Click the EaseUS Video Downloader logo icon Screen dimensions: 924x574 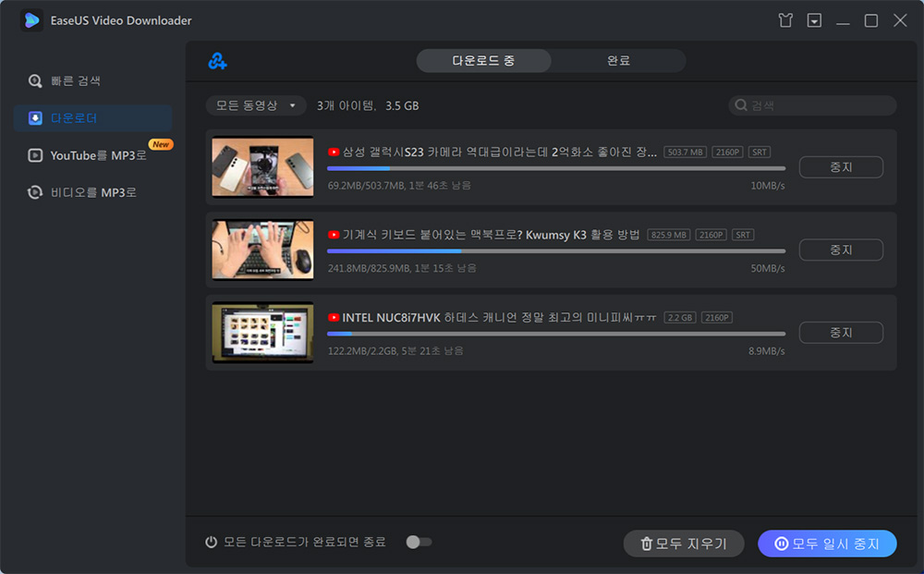(x=31, y=20)
